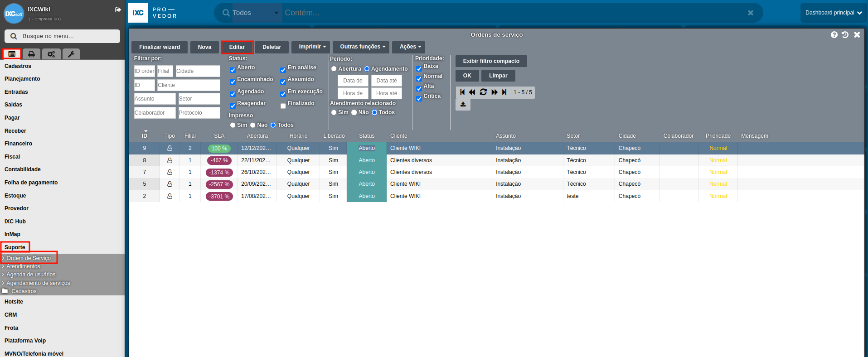Image resolution: width=868 pixels, height=357 pixels.
Task: Click the Limpar filter button
Action: point(498,76)
